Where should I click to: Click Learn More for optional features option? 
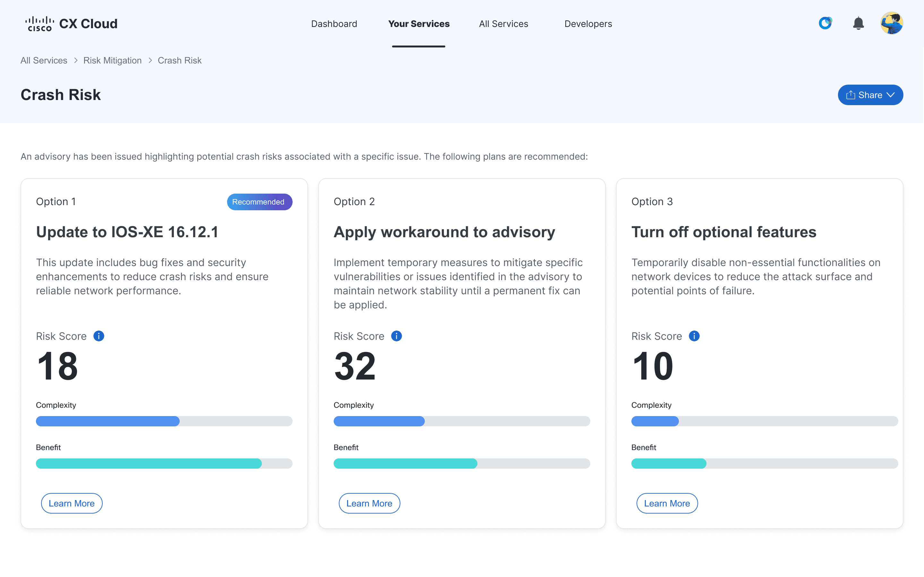(667, 503)
